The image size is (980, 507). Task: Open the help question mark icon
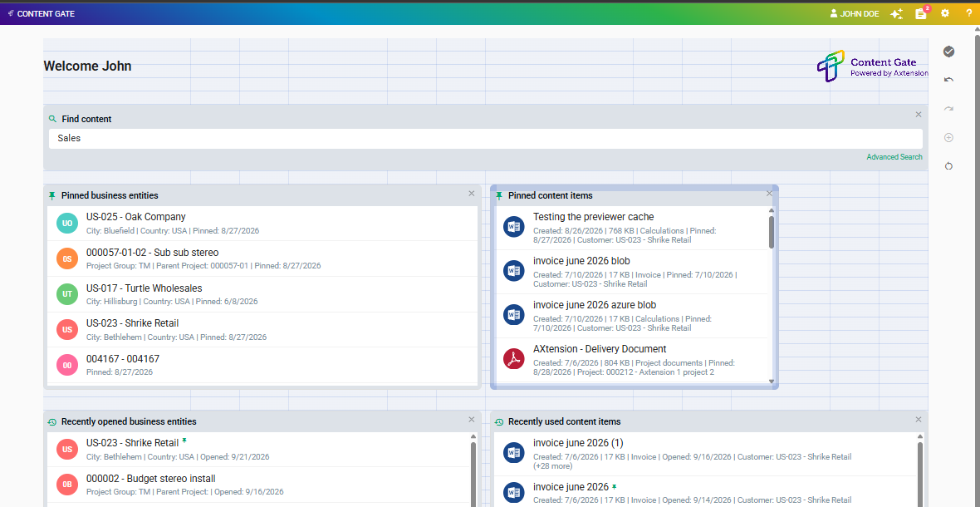pyautogui.click(x=968, y=13)
